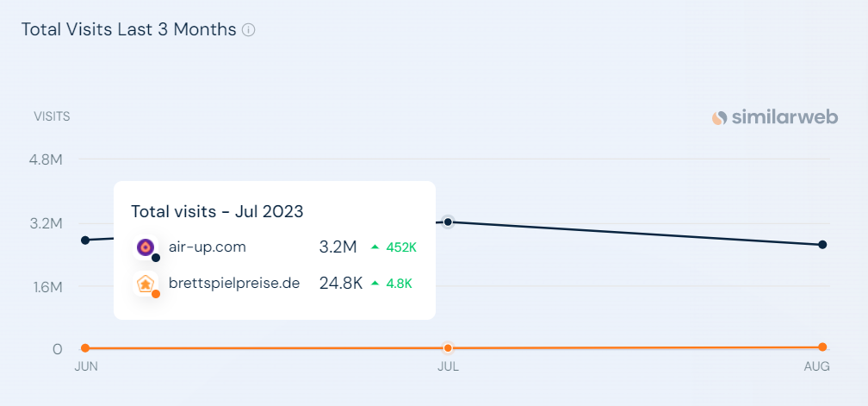Click the info icon beside the chart title

(249, 30)
